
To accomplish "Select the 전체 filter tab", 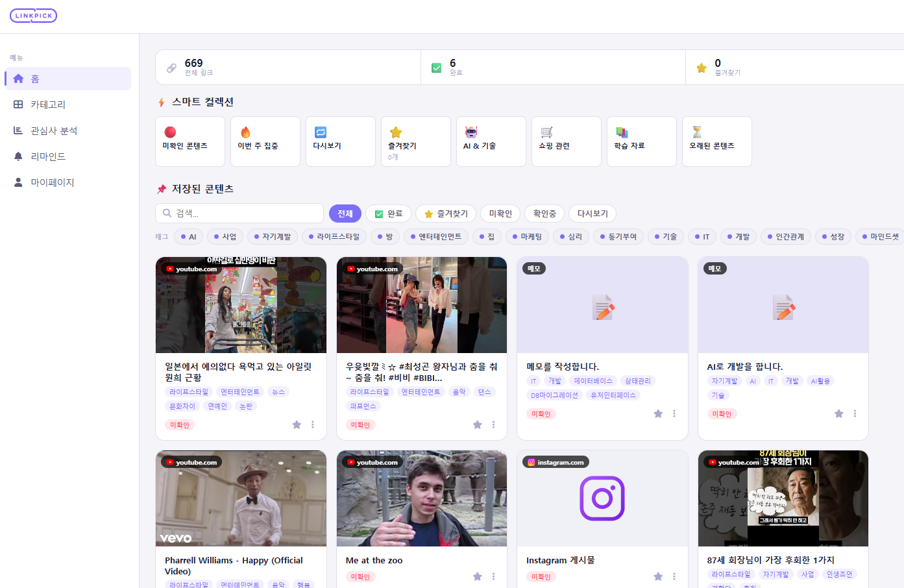I will point(345,214).
